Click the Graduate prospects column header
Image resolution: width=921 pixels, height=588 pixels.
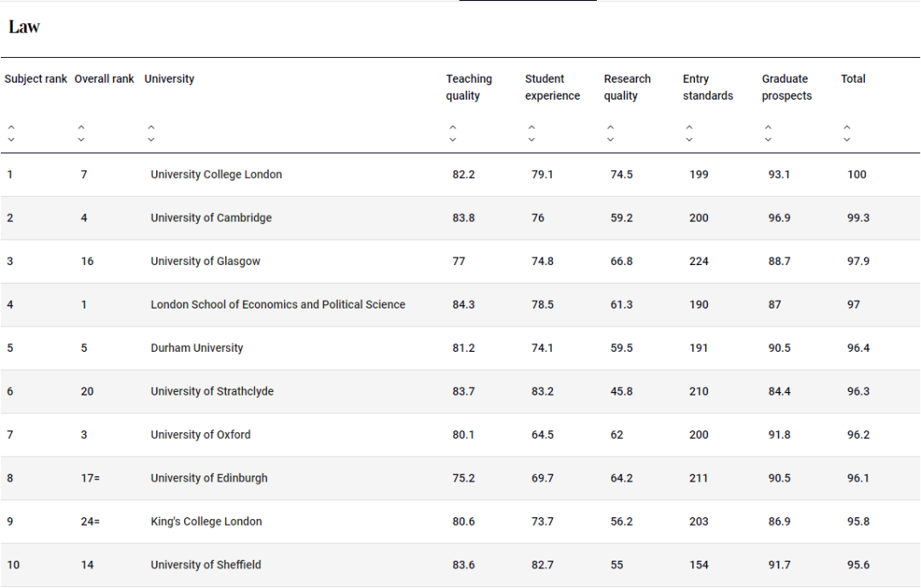786,87
